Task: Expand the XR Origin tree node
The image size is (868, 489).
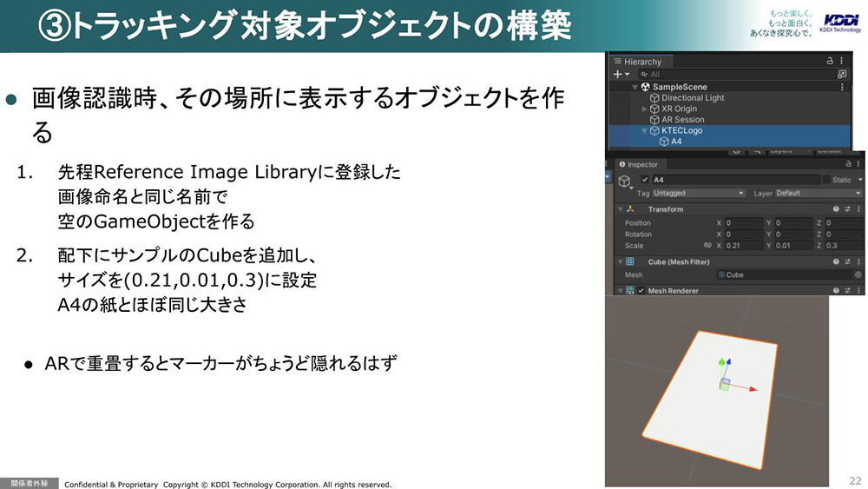Action: 644,109
